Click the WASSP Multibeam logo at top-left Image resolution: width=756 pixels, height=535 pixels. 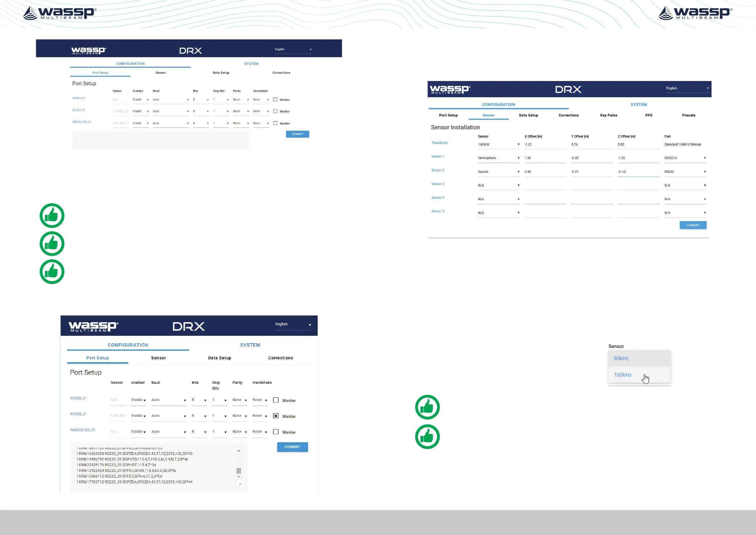60,13
